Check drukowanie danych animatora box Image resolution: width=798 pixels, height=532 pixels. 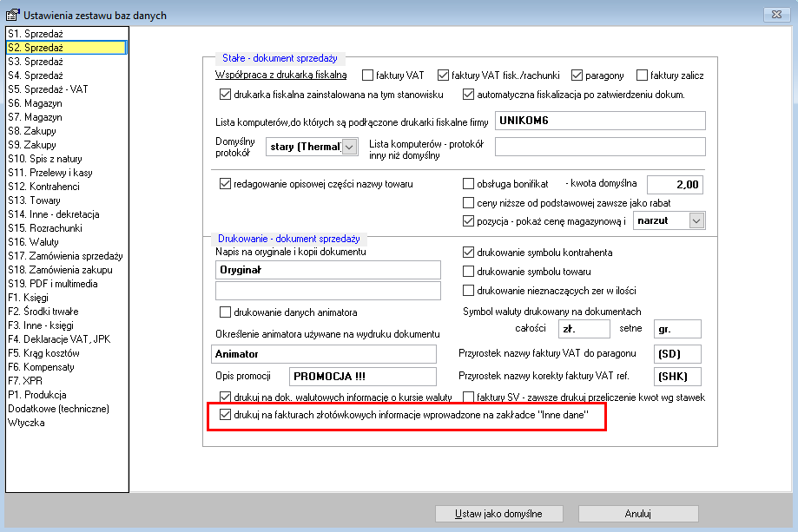[225, 312]
